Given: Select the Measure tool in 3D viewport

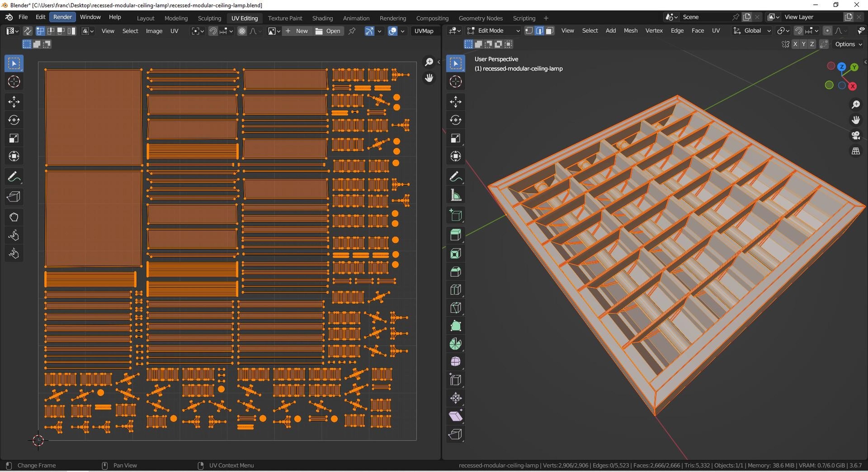Looking at the screenshot, I should pyautogui.click(x=455, y=195).
